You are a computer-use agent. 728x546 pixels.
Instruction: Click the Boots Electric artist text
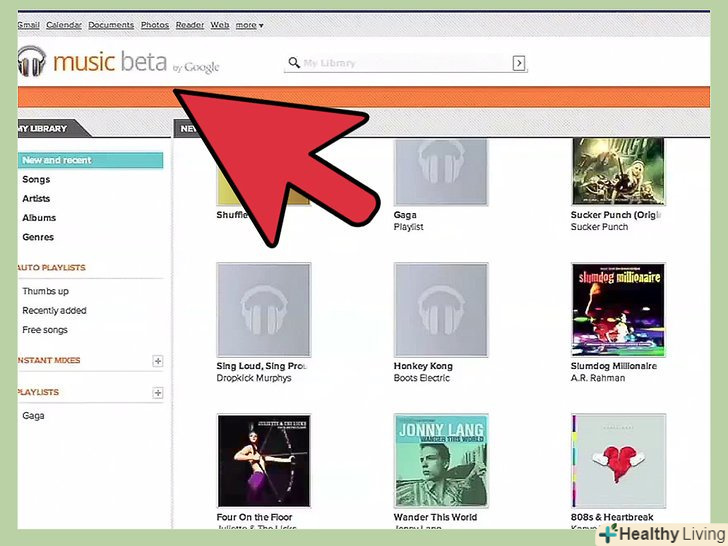[x=422, y=378]
